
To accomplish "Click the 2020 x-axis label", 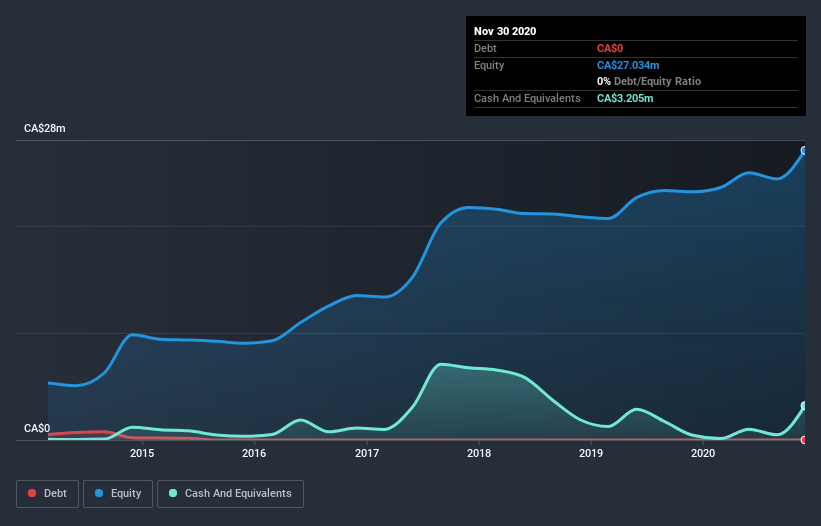I will pyautogui.click(x=703, y=453).
